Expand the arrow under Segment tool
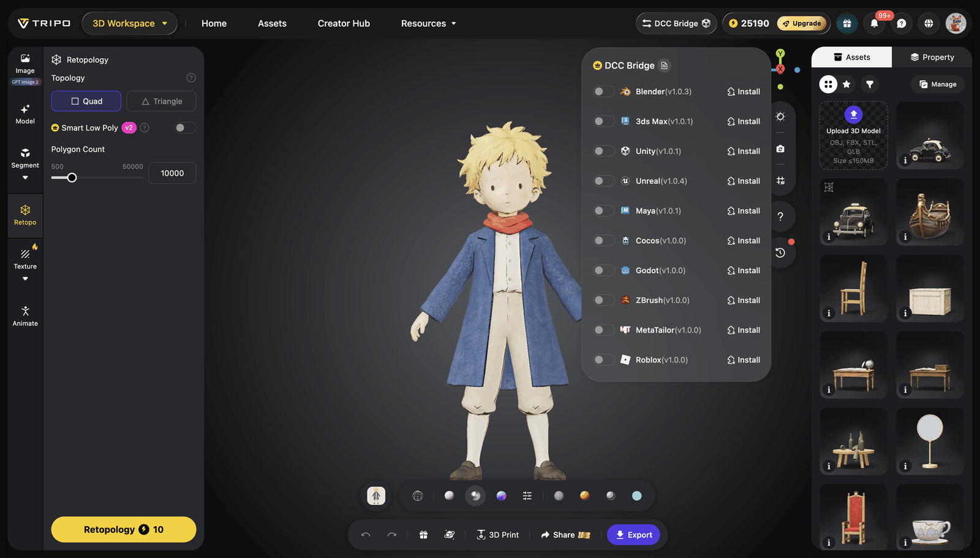The width and height of the screenshot is (980, 558). [x=25, y=178]
